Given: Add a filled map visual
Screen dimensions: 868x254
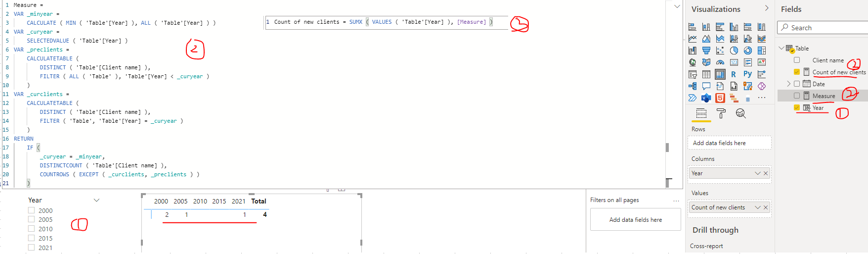Looking at the screenshot, I should pyautogui.click(x=706, y=62).
